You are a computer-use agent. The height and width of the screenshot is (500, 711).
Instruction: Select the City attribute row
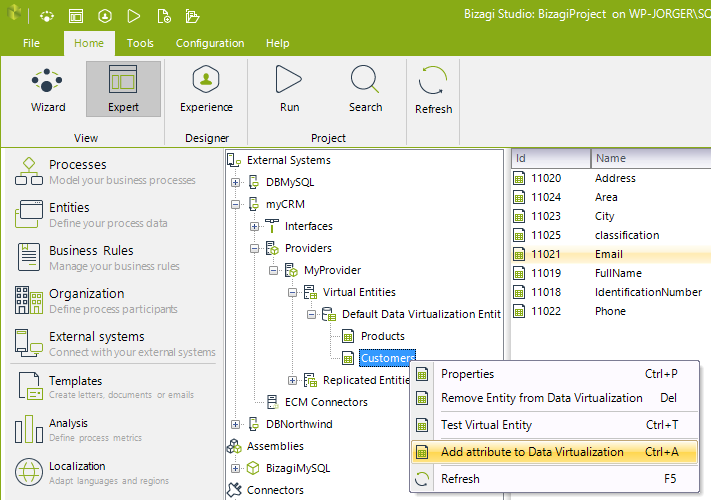coord(611,216)
